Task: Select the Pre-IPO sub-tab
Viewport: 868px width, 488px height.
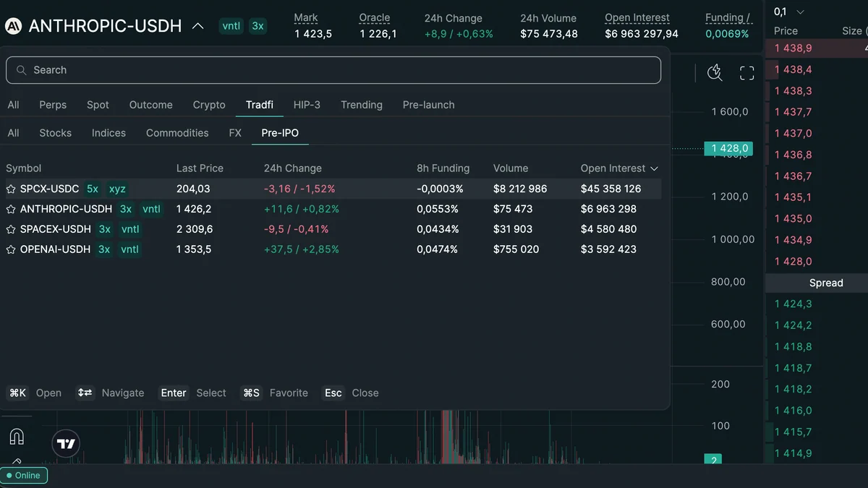Action: coord(280,133)
